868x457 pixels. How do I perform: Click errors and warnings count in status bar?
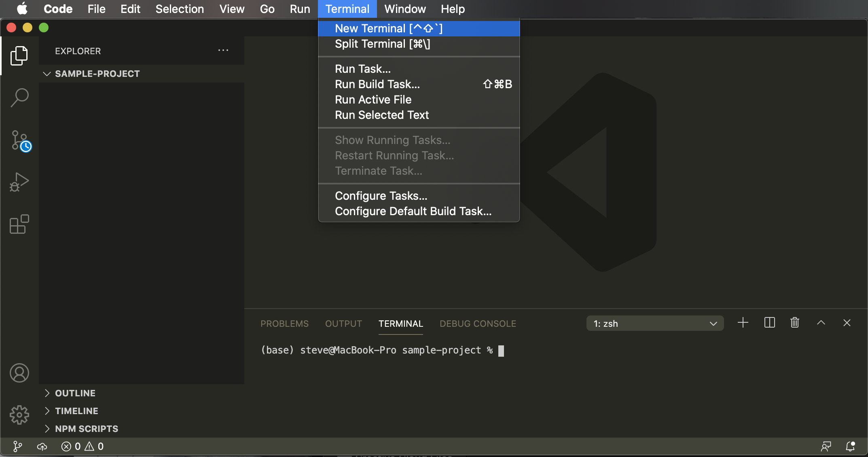(83, 446)
